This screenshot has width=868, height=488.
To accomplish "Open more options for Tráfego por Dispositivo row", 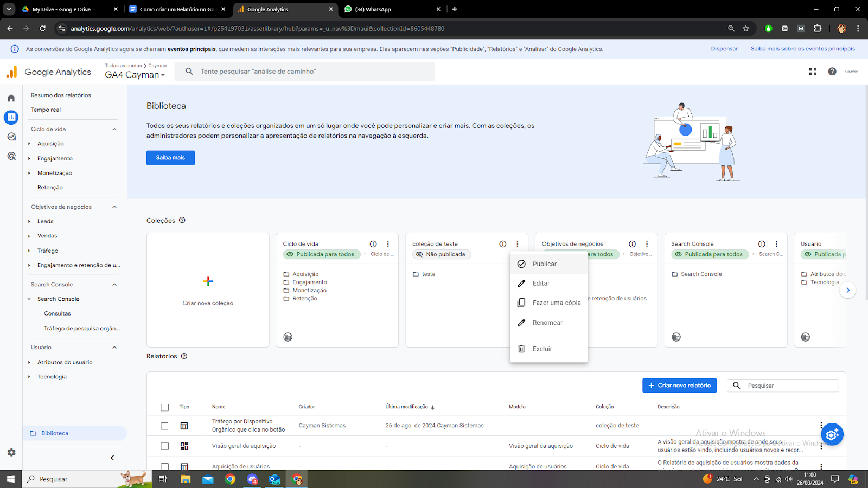I will click(x=821, y=426).
